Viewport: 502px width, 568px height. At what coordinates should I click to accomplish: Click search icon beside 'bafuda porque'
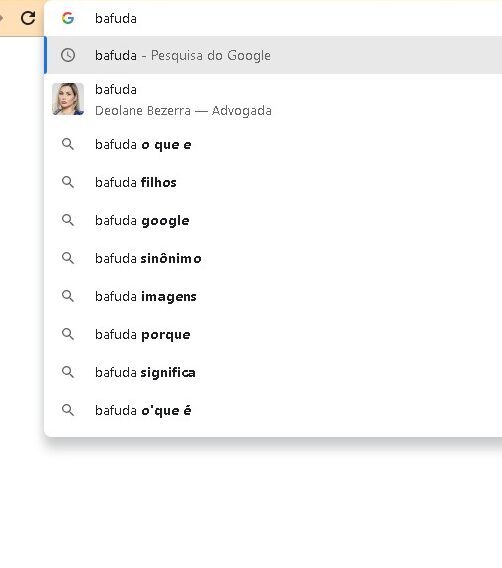pos(68,334)
